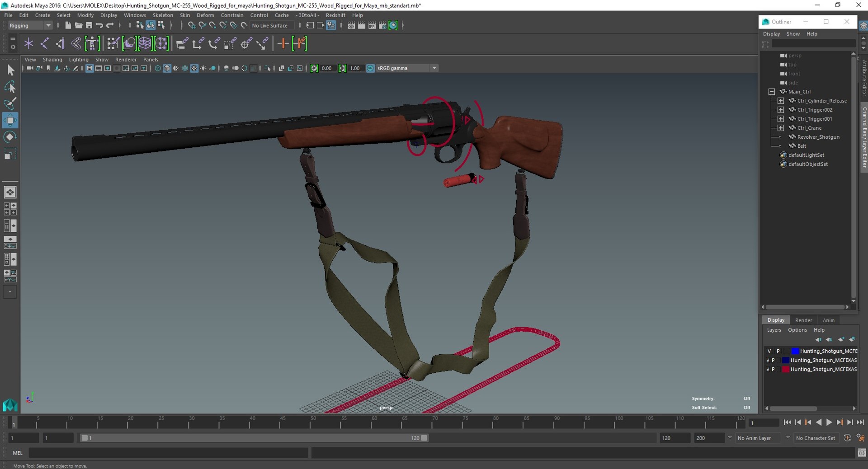Open the No Character Set dropdown
This screenshot has width=868, height=469.
click(816, 438)
